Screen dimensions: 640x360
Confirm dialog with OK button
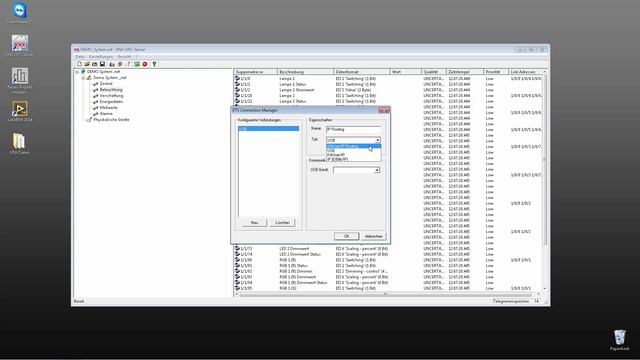(346, 236)
